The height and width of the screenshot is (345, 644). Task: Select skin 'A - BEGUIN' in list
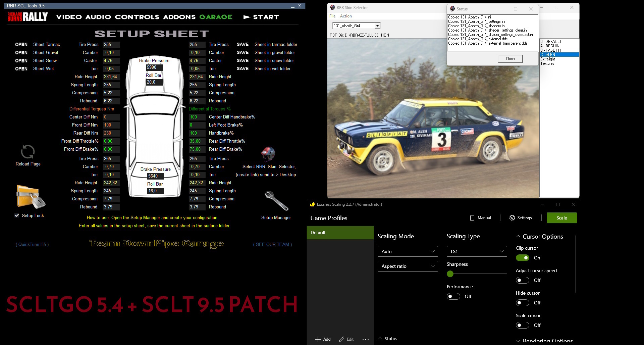coord(559,46)
